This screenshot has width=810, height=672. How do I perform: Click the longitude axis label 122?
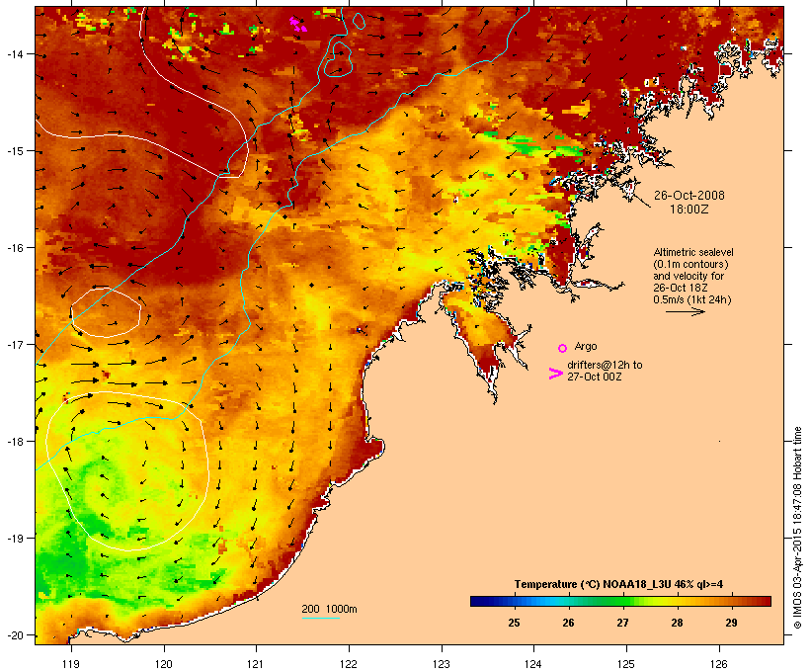[x=349, y=664]
